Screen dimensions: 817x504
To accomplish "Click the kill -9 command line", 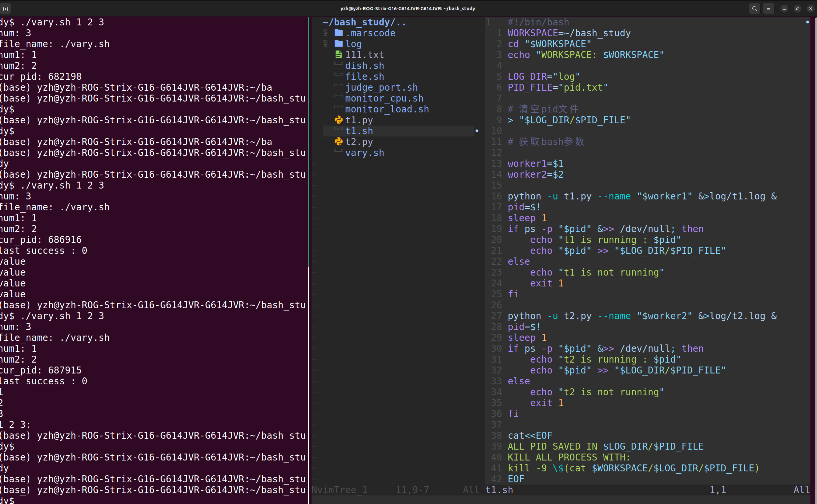I will pyautogui.click(x=633, y=468).
